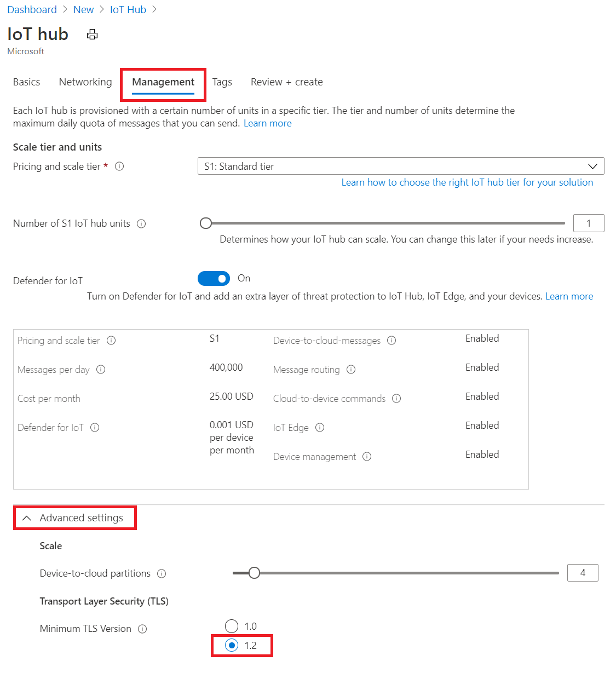This screenshot has height=673, width=616.
Task: Open the Defender for IoT info icon
Action: (94, 428)
